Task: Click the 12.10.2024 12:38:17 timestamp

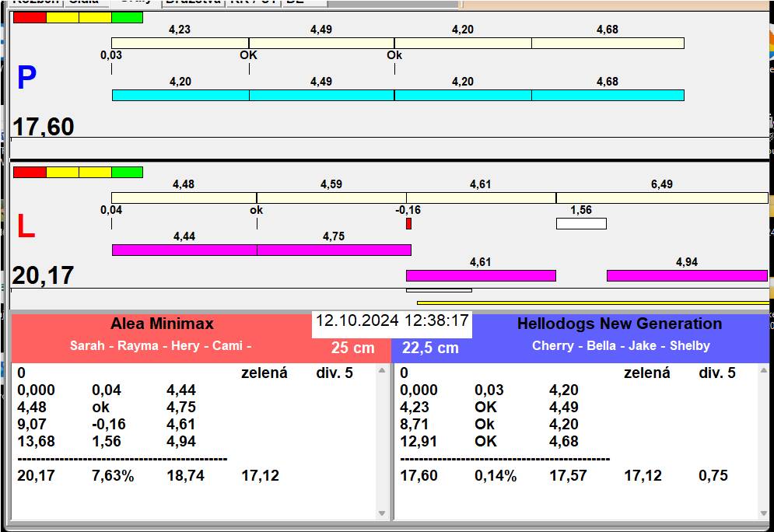Action: pyautogui.click(x=392, y=321)
